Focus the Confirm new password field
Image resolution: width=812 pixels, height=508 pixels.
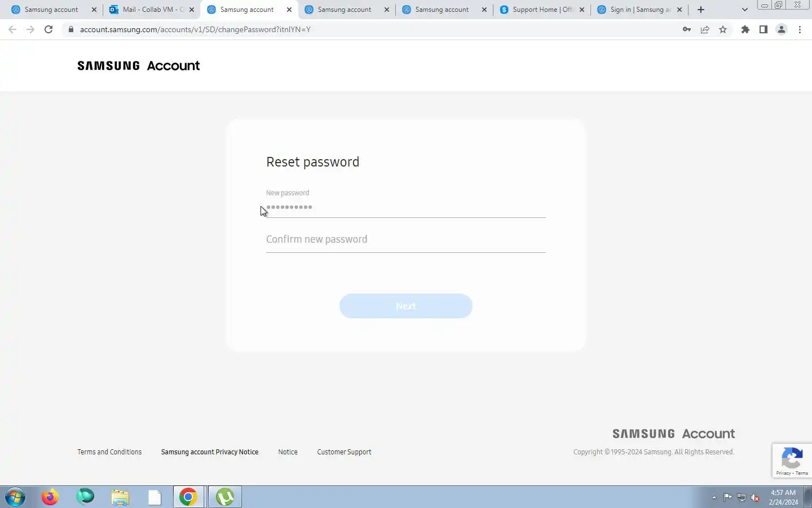coord(406,239)
